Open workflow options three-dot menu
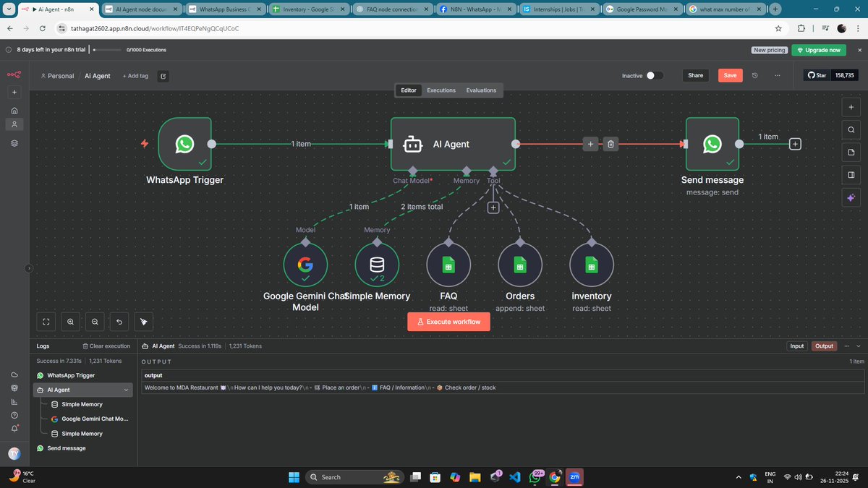 (778, 75)
